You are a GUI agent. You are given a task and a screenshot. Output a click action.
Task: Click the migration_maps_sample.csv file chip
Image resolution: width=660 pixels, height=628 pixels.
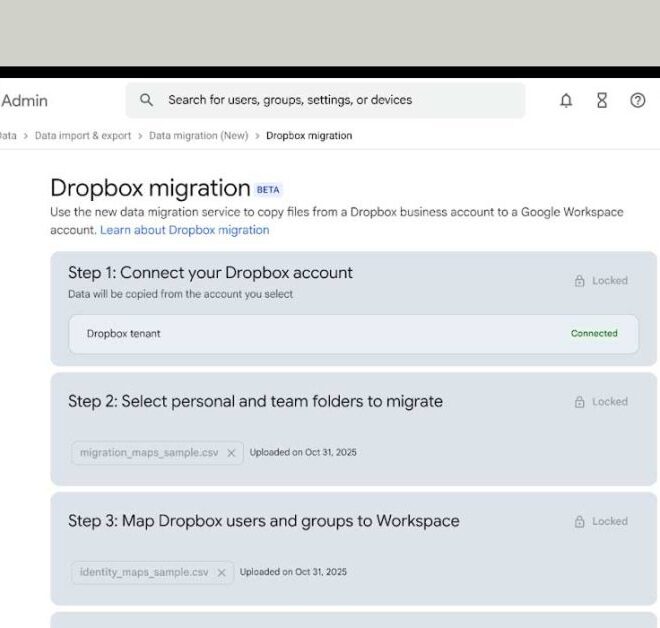click(x=157, y=453)
